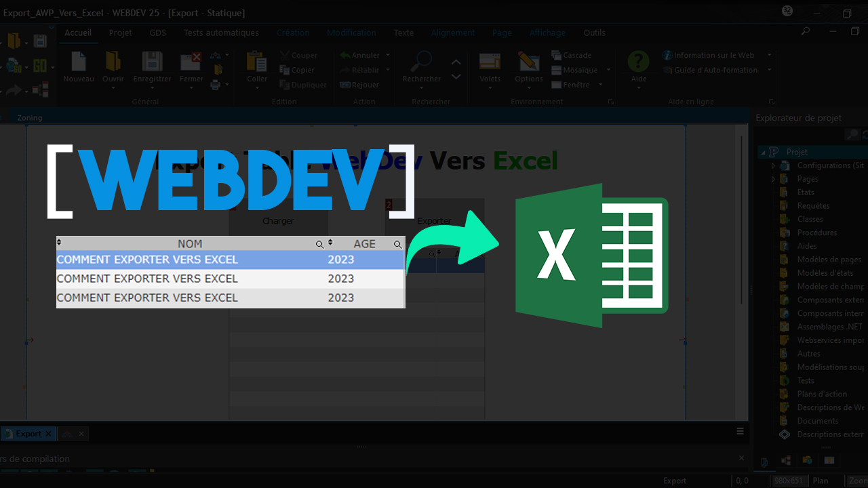Click the 980x651 size in status bar
Image resolution: width=868 pixels, height=488 pixels.
coord(790,481)
